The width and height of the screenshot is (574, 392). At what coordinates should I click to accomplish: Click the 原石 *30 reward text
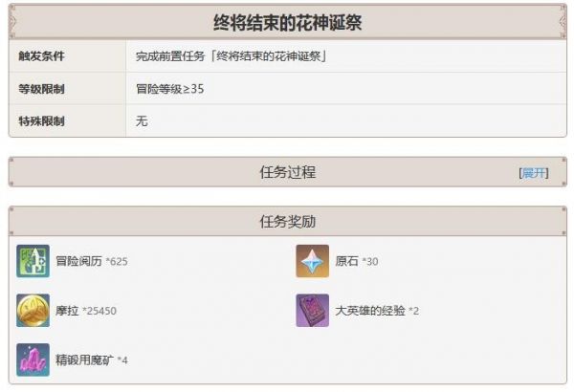coord(357,261)
